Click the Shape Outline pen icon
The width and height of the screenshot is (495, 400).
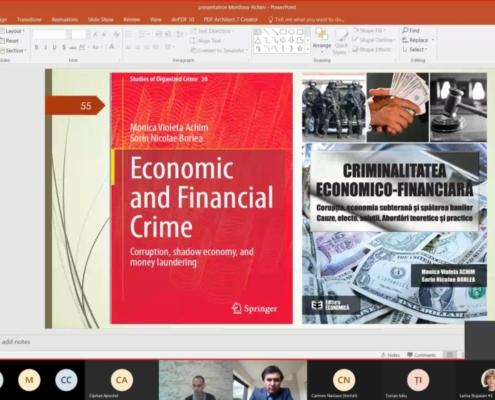click(355, 40)
